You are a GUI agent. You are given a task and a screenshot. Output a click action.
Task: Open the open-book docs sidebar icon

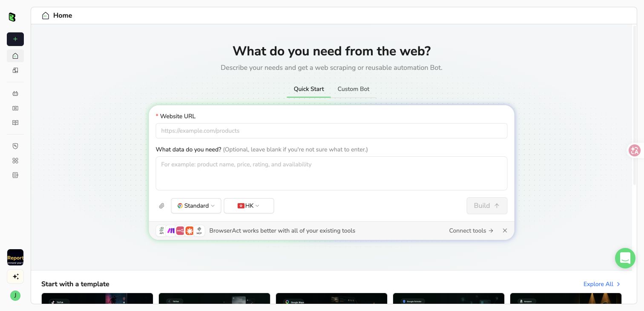pyautogui.click(x=15, y=123)
